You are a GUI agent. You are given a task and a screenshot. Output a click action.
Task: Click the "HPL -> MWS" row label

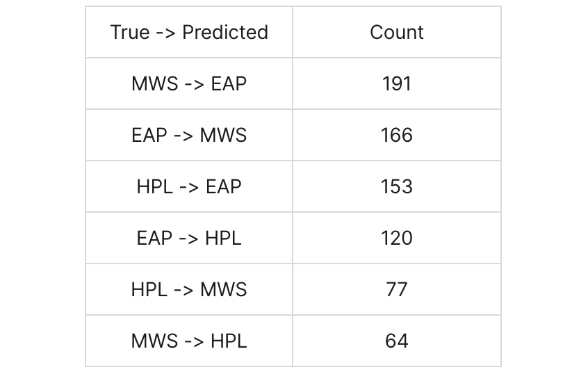189,289
